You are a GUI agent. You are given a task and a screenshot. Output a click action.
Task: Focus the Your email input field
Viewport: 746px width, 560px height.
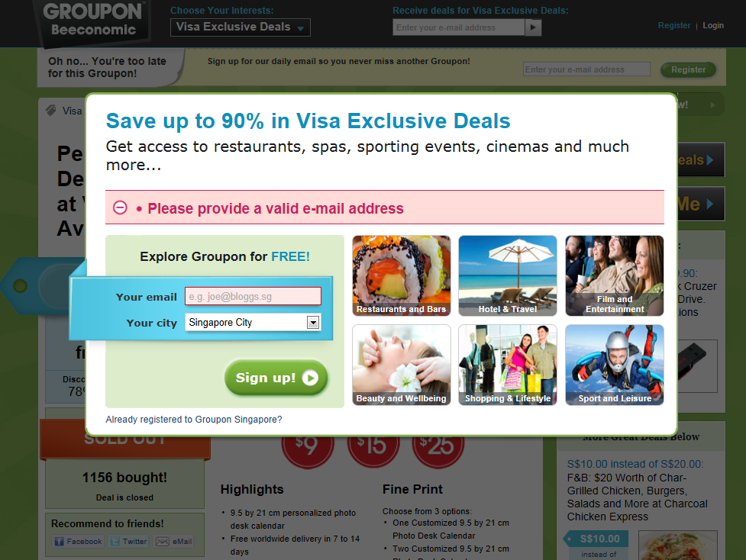click(x=253, y=296)
